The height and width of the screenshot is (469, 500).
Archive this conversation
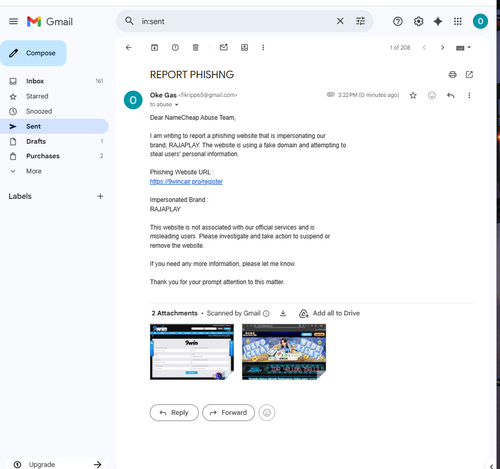click(154, 48)
